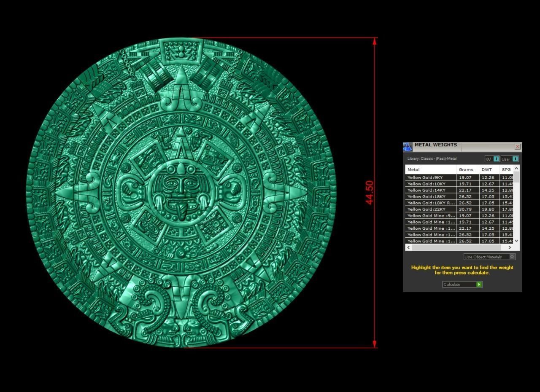
Task: Click the 19.80 DWT value
Action: pos(488,209)
